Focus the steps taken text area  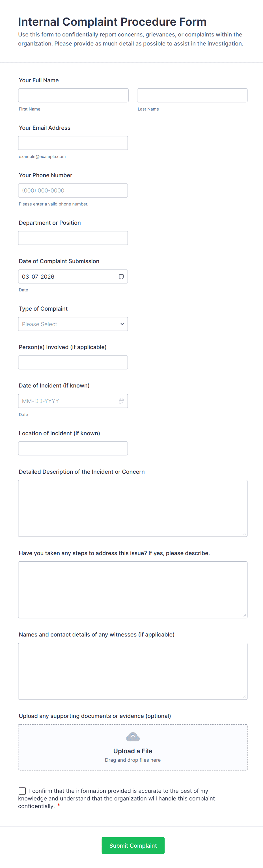click(x=133, y=590)
